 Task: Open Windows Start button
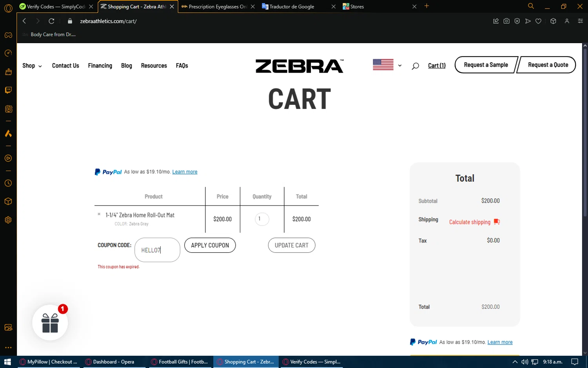coord(7,362)
